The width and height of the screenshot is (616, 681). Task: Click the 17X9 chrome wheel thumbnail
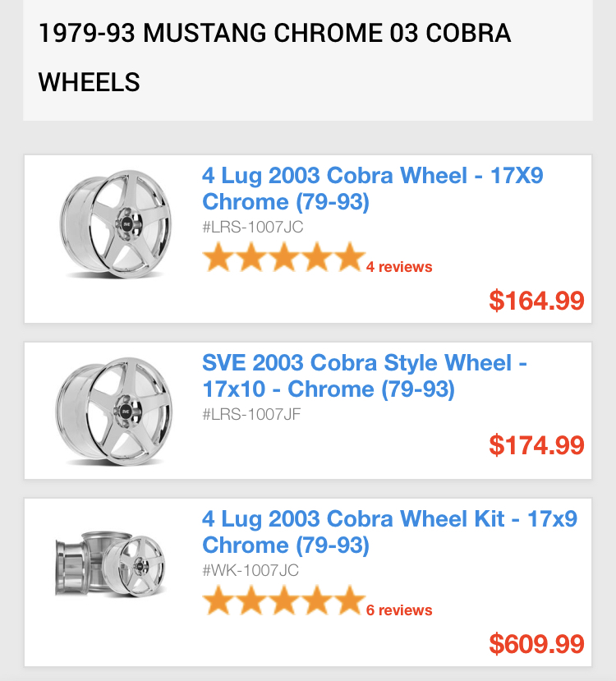click(116, 224)
